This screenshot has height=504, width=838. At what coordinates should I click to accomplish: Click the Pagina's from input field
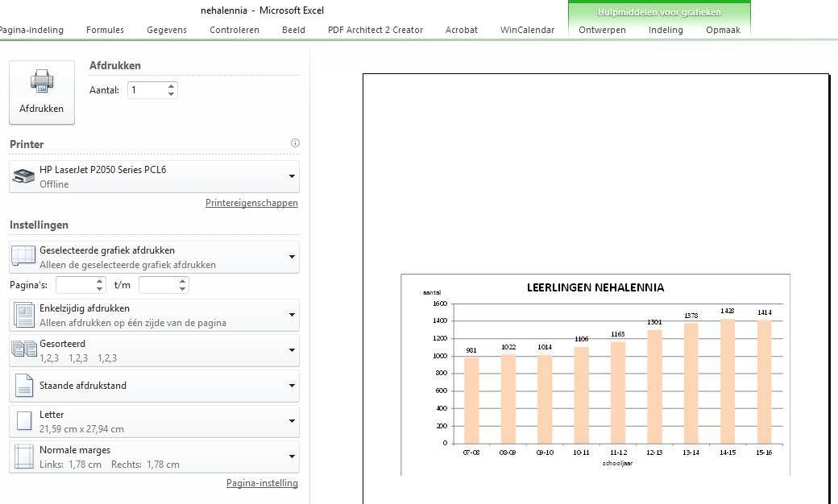pos(76,285)
